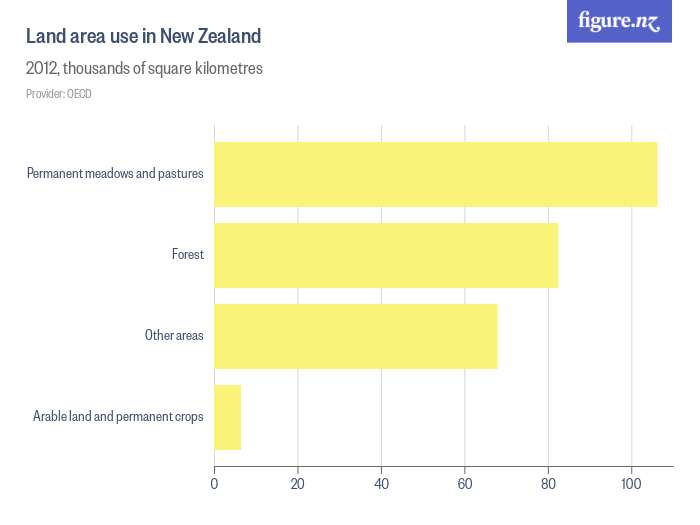Click the 60 tick label
This screenshot has width=700, height=525.
coord(464,485)
